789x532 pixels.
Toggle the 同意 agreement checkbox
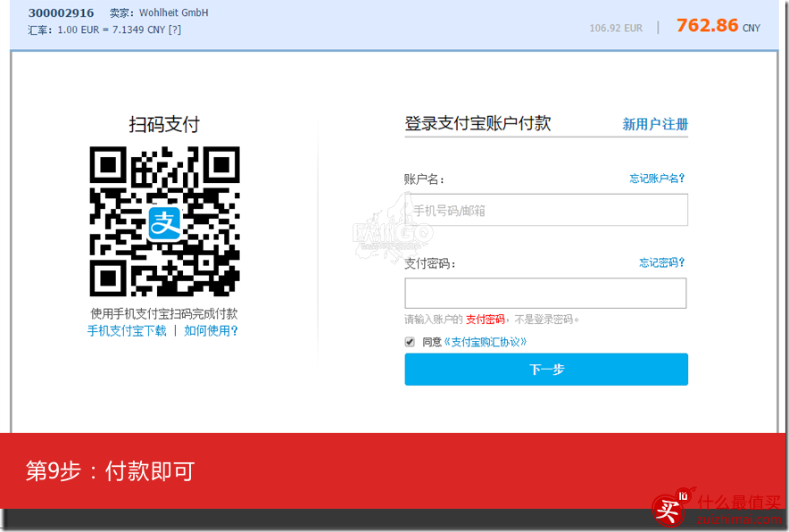tap(410, 342)
